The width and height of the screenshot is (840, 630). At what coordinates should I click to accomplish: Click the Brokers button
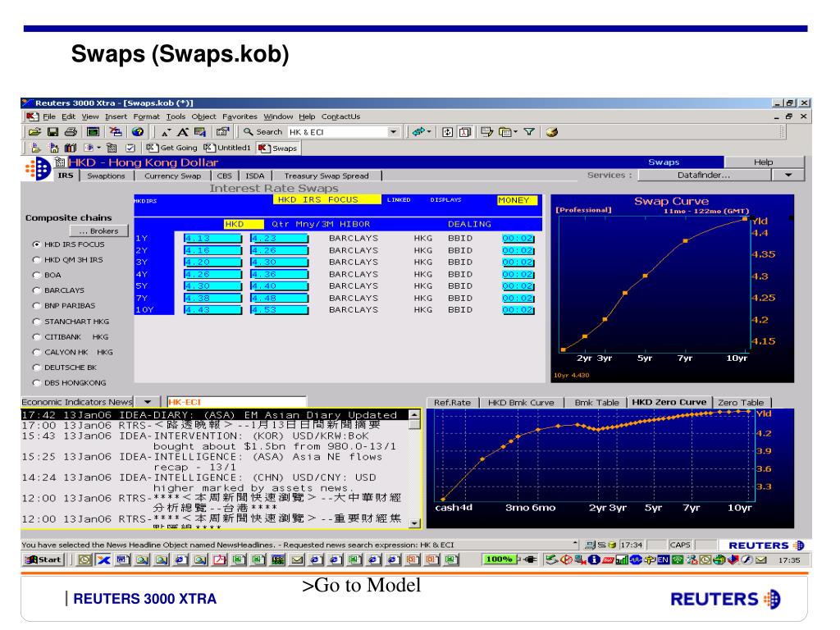pyautogui.click(x=99, y=231)
